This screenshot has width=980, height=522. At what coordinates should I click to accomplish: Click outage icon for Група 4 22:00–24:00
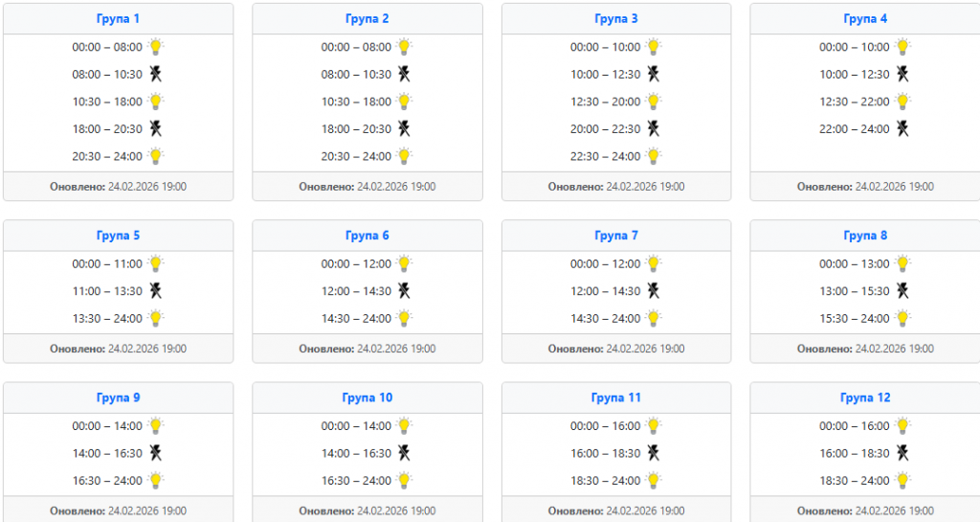[x=902, y=128]
